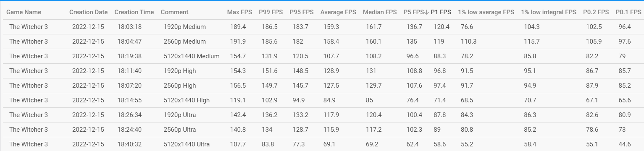Image resolution: width=644 pixels, height=151 pixels.
Task: Click the Max FPS column header
Action: tap(239, 12)
